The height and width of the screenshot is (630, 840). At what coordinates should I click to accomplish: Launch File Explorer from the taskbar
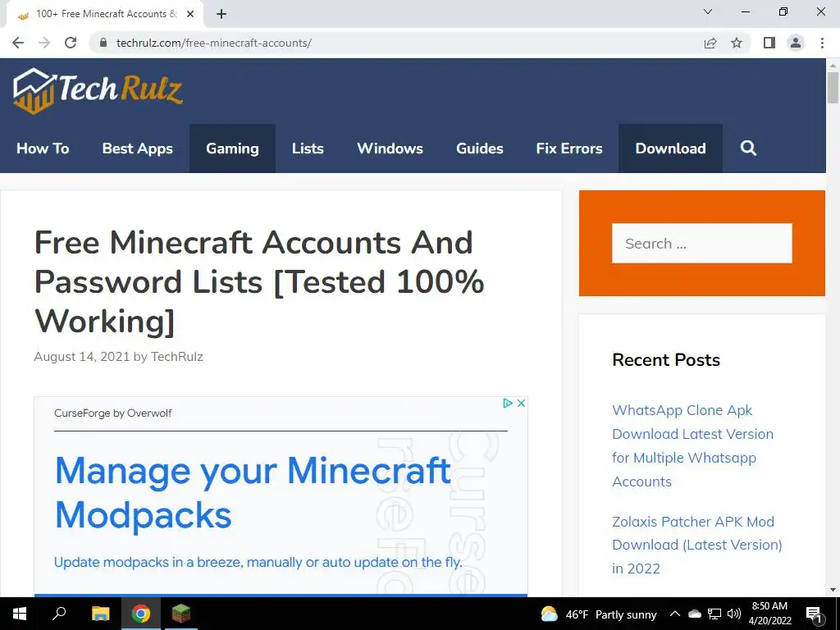tap(100, 614)
